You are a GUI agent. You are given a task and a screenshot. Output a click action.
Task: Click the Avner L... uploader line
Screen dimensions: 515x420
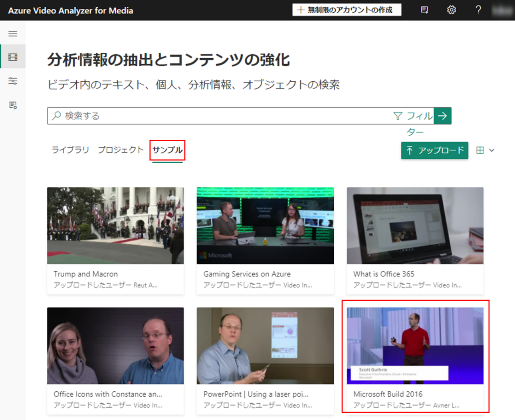pyautogui.click(x=406, y=405)
